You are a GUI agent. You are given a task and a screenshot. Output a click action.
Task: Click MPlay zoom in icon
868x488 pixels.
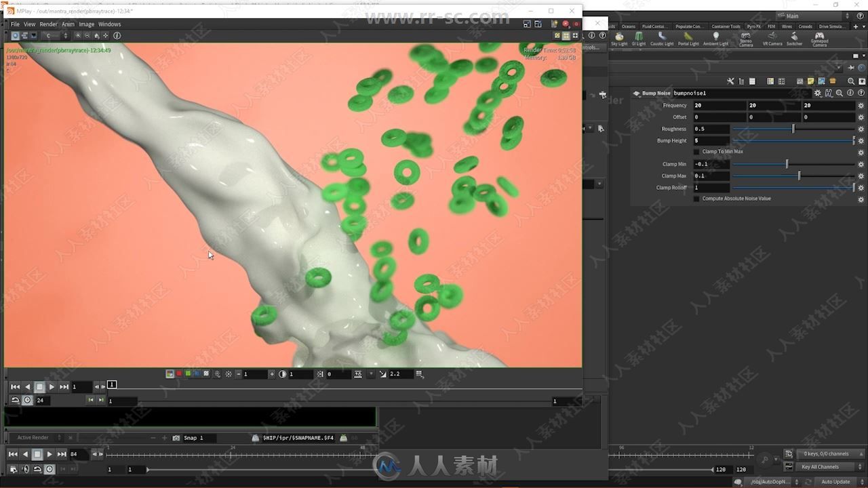[78, 35]
